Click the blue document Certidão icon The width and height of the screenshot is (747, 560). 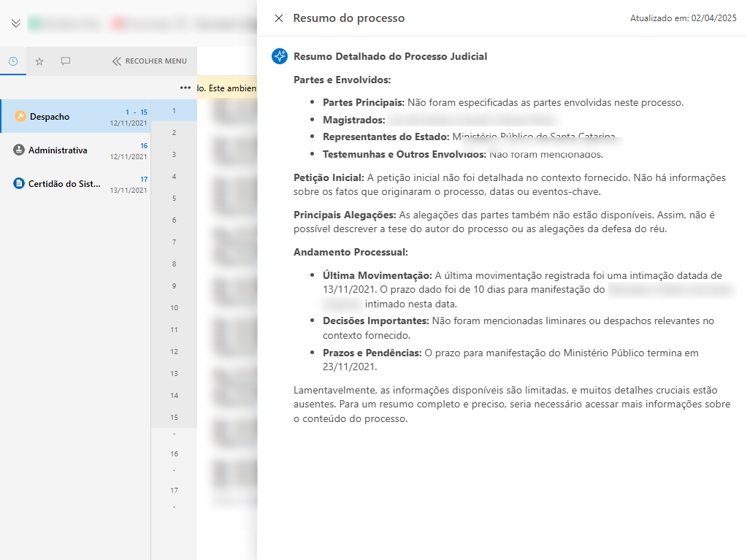click(x=19, y=184)
